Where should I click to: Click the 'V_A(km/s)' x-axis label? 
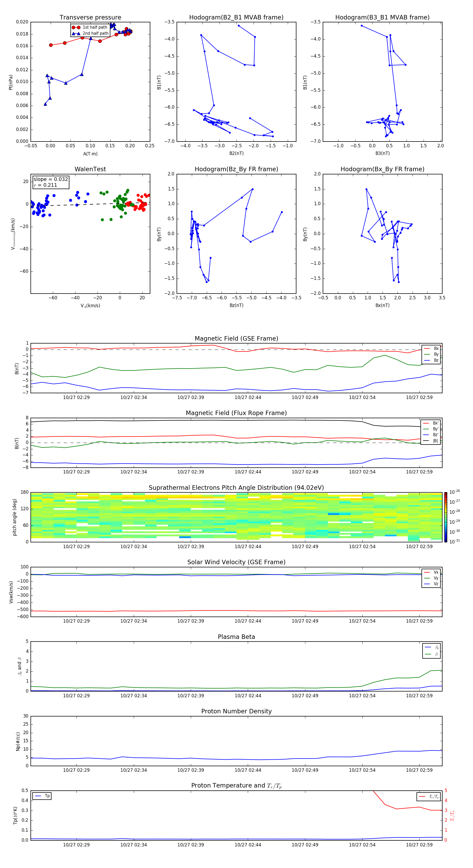click(x=90, y=306)
